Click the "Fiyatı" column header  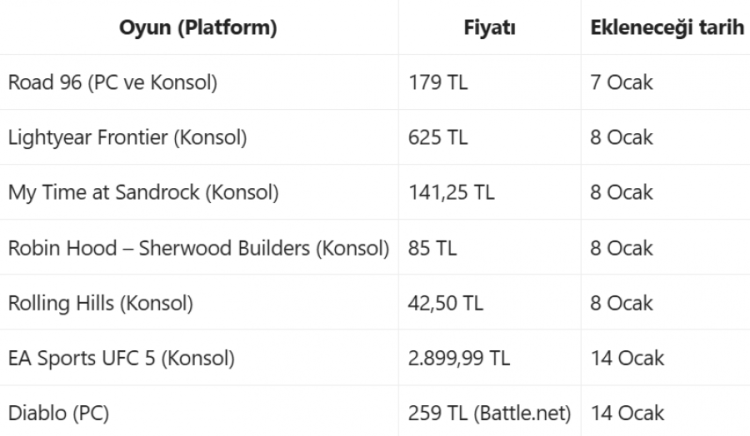point(490,27)
